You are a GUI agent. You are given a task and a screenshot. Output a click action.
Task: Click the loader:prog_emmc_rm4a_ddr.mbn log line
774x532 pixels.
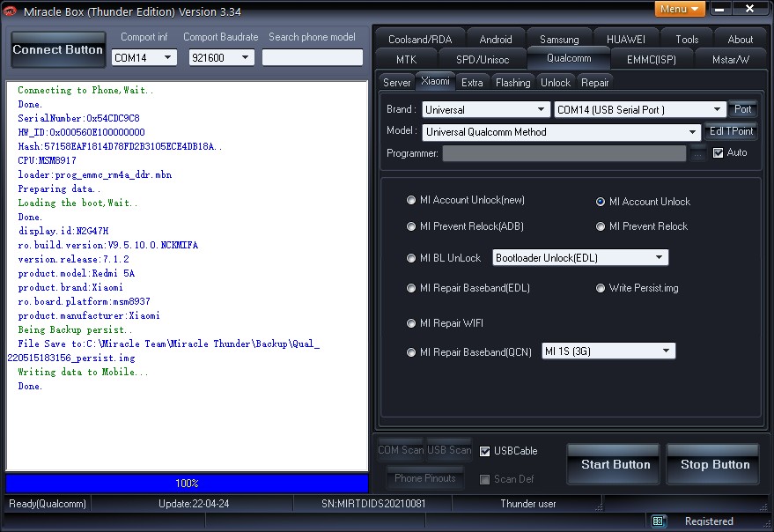tap(95, 175)
